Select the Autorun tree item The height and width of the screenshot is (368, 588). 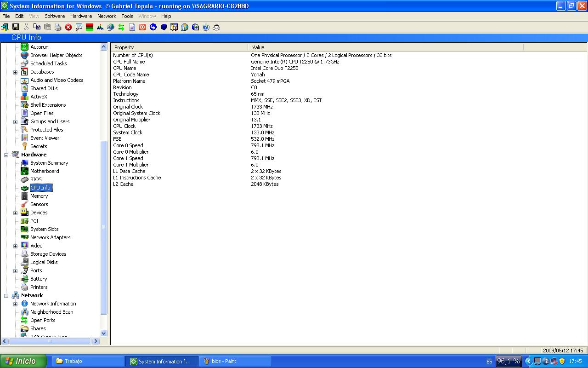point(40,47)
